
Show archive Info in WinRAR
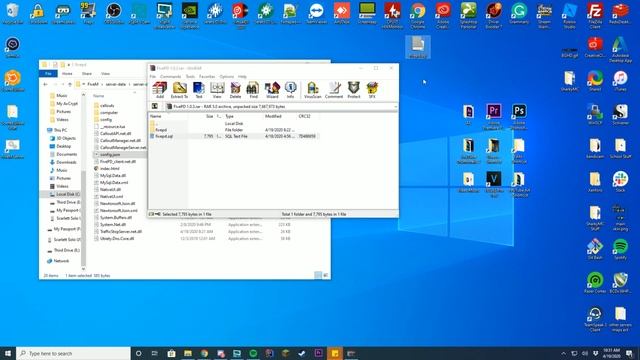(290, 90)
